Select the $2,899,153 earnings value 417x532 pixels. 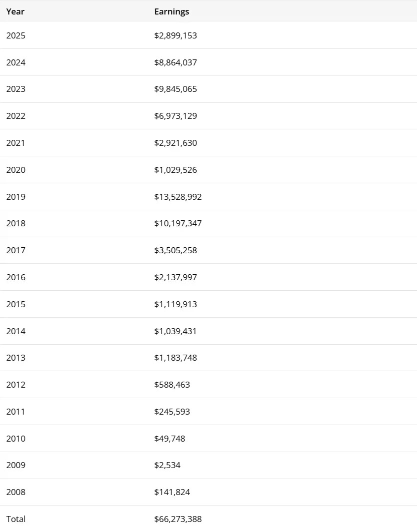(x=175, y=35)
